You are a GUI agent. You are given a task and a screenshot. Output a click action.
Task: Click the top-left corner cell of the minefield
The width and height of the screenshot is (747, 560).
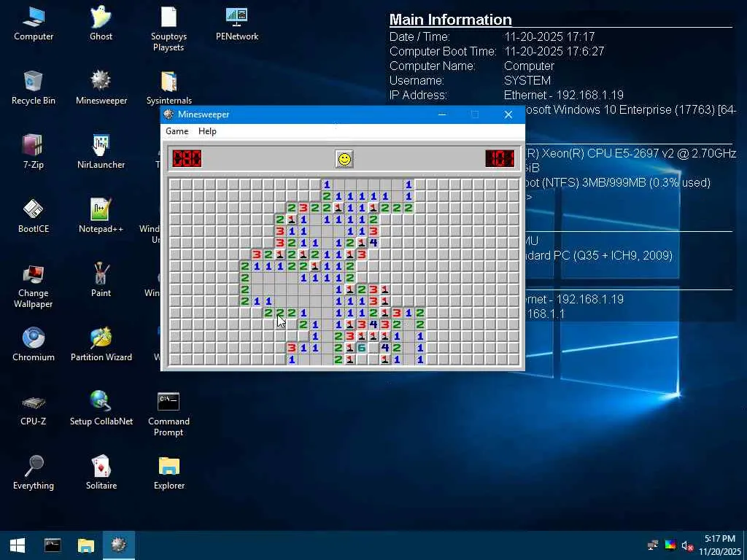(175, 184)
